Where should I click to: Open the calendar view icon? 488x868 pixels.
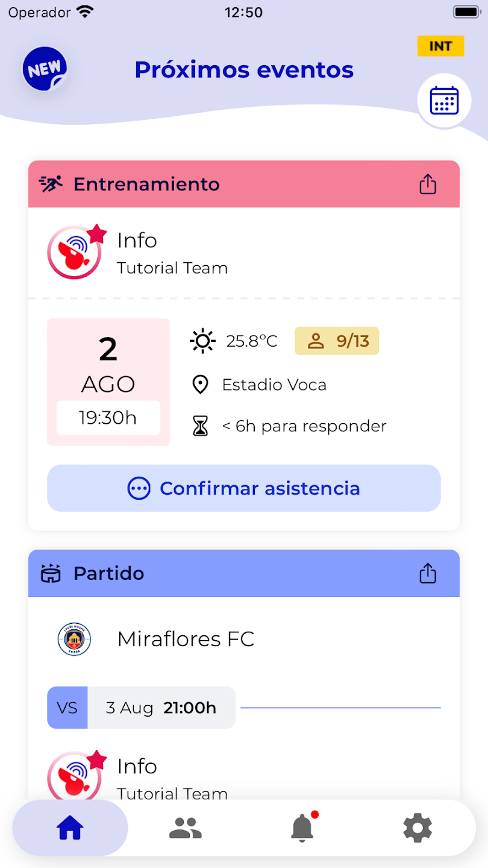[x=444, y=101]
